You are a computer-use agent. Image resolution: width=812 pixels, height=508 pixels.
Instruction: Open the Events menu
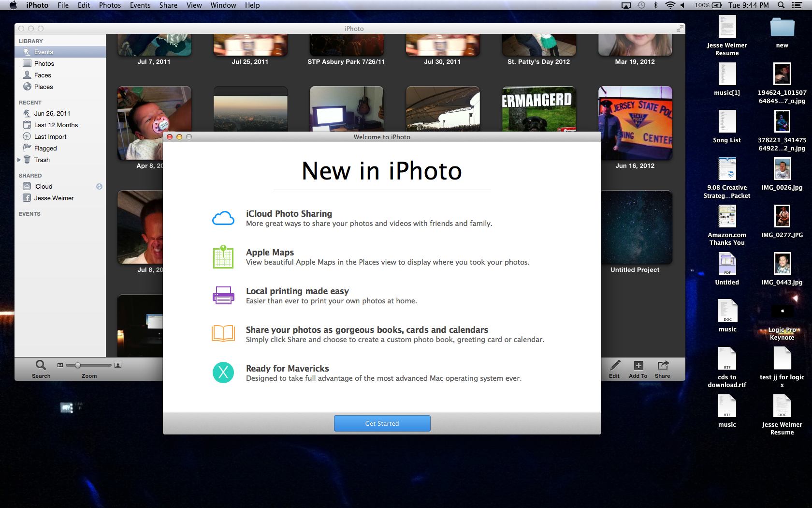(140, 5)
